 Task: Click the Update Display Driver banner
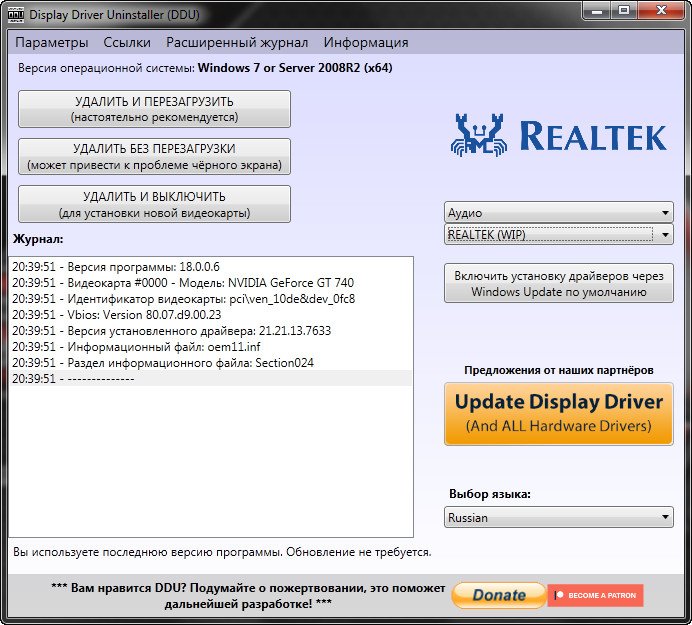558,413
